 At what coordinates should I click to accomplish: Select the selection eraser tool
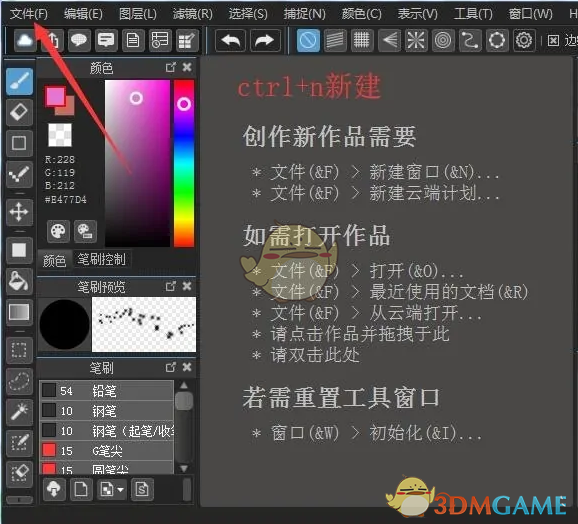19,474
